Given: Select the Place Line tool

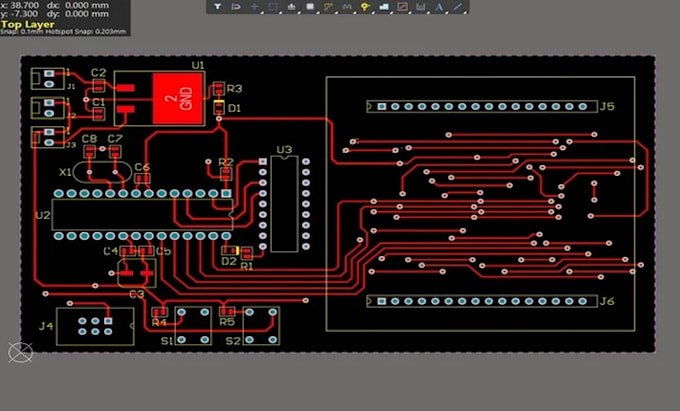Looking at the screenshot, I should 458,7.
